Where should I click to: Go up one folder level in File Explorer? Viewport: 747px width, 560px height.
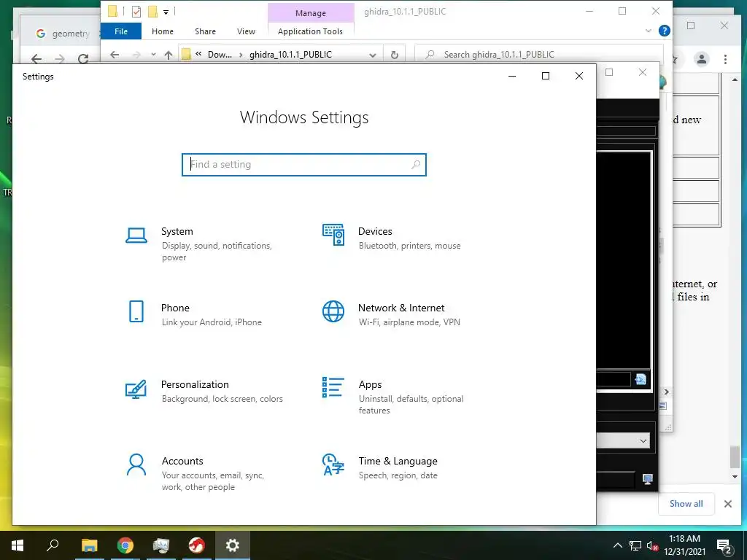coord(169,55)
